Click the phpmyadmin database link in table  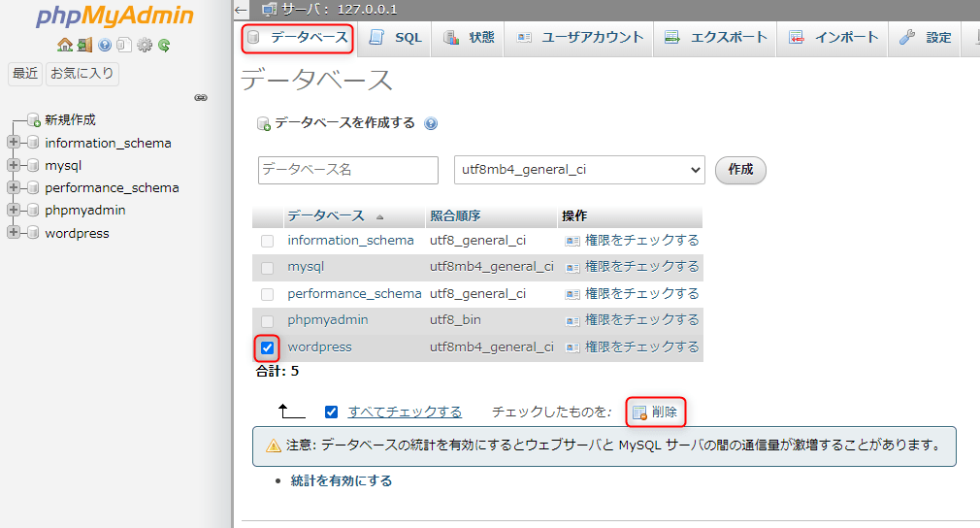[328, 320]
